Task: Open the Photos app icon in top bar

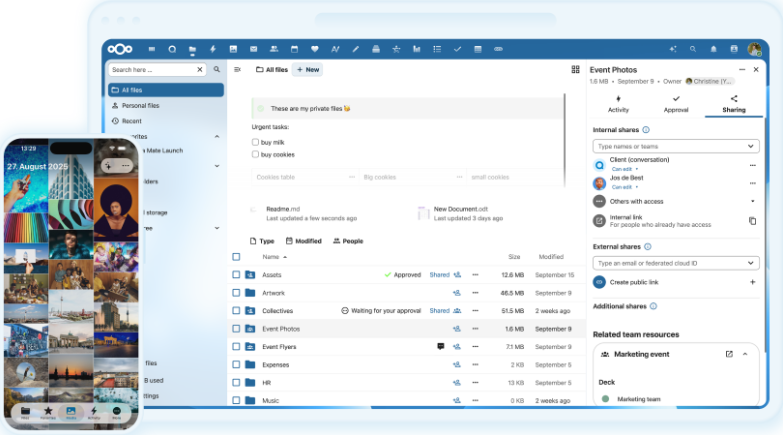Action: click(233, 49)
